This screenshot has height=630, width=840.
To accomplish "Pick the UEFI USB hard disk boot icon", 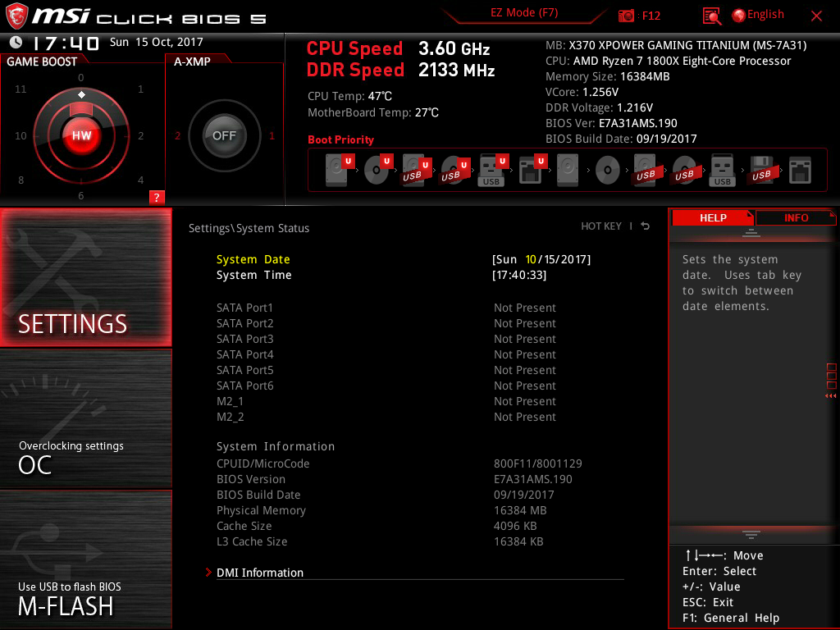I will (417, 171).
